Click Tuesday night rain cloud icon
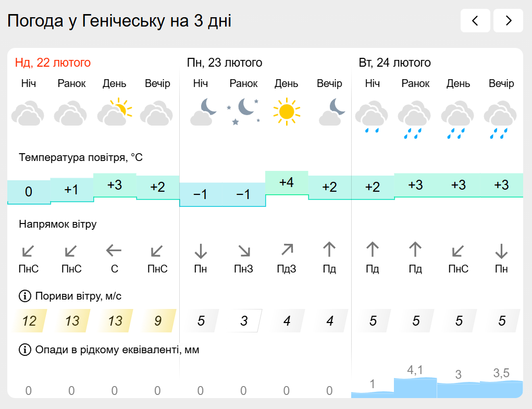Screen dimensions: 532x409 click(x=372, y=117)
